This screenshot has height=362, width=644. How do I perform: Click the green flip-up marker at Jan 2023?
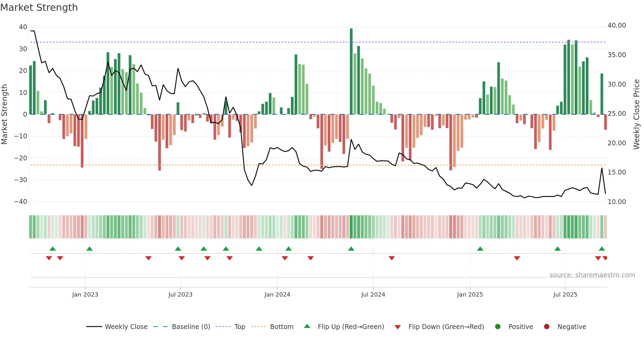[90, 249]
